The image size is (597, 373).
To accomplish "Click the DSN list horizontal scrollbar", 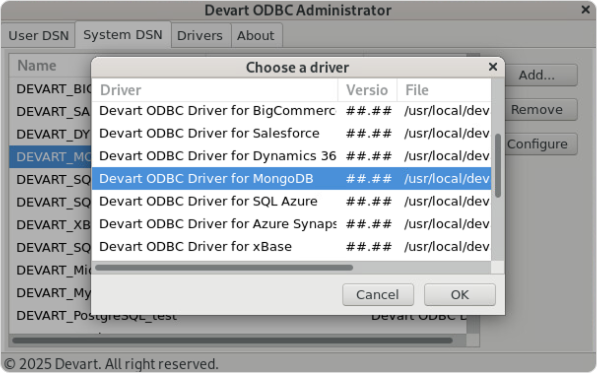I will tap(232, 340).
